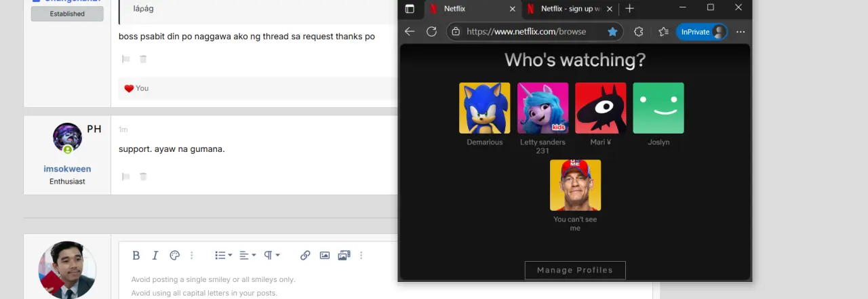This screenshot has height=299, width=868.
Task: Report the post about naggawa ako ng thread
Action: 125,59
